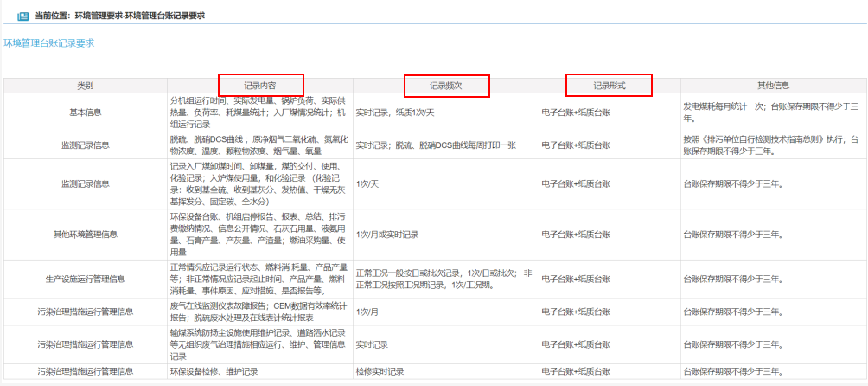
Task: Select the 输煤系统防扬尘设施 content cell
Action: (x=258, y=344)
